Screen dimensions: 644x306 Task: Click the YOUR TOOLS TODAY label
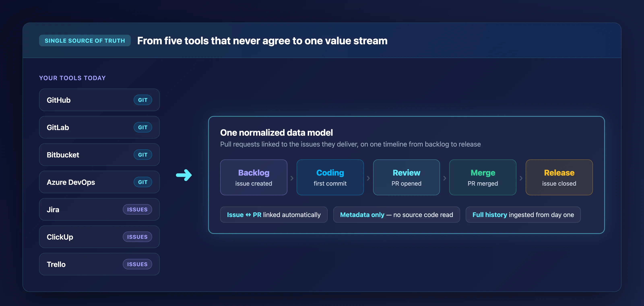[x=72, y=78]
